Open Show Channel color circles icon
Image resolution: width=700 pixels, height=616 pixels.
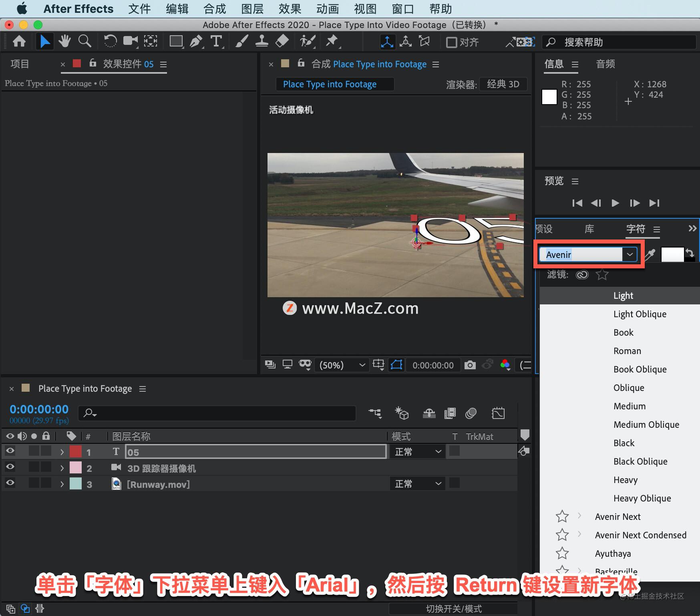(x=505, y=364)
